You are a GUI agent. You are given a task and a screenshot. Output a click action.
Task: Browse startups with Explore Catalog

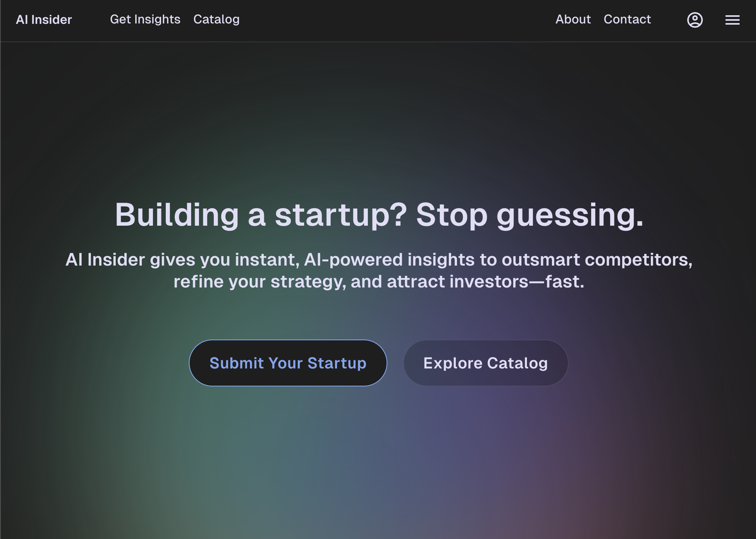click(485, 363)
